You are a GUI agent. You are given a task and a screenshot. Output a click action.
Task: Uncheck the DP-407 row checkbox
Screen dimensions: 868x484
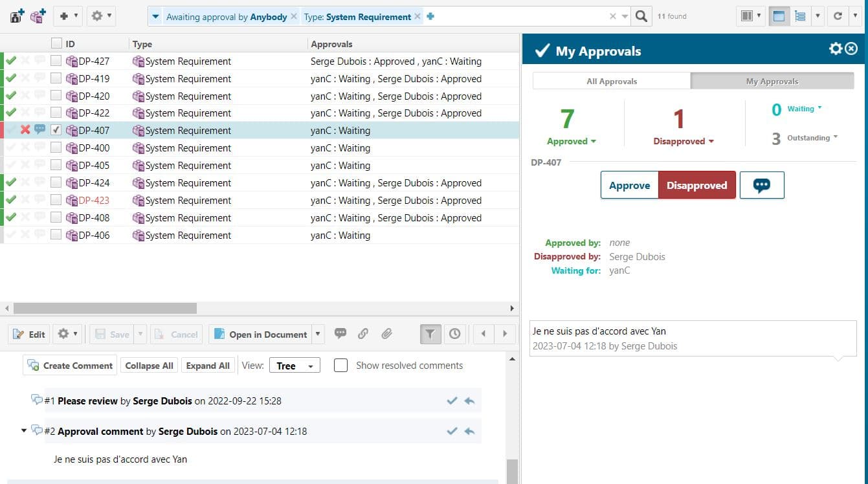pos(56,130)
